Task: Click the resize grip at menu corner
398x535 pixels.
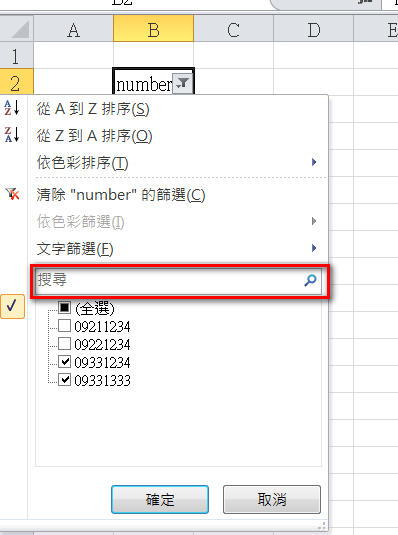Action: pos(323,525)
